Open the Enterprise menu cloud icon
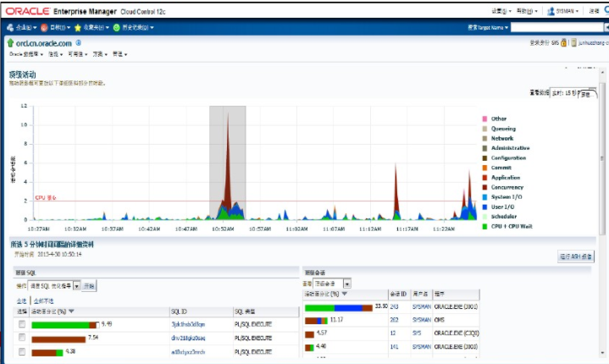The image size is (609, 364). pyautogui.click(x=10, y=28)
